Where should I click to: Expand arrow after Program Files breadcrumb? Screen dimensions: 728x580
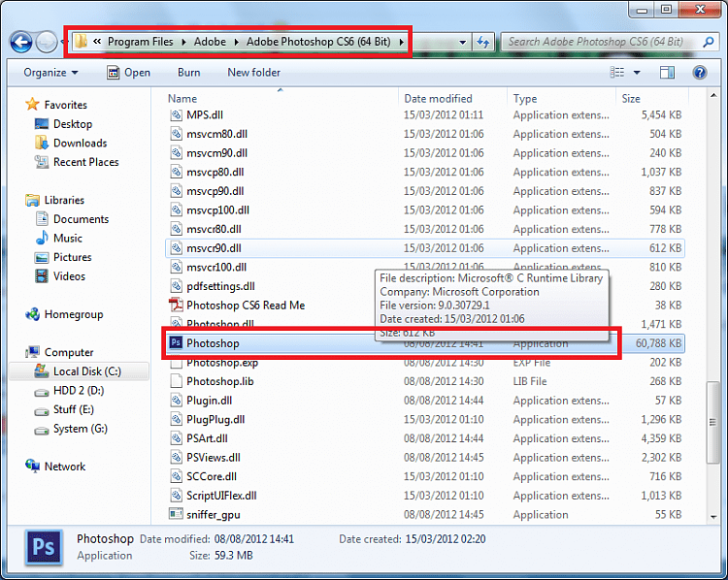click(x=183, y=42)
